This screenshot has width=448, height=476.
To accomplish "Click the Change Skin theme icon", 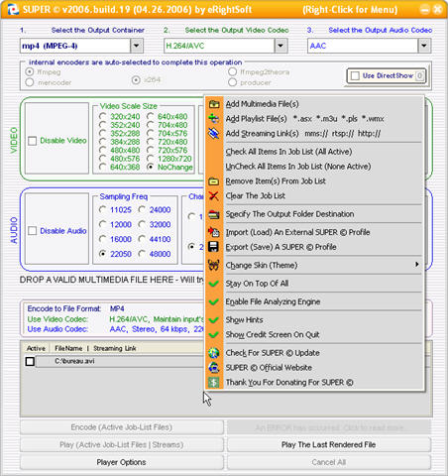I will click(214, 265).
